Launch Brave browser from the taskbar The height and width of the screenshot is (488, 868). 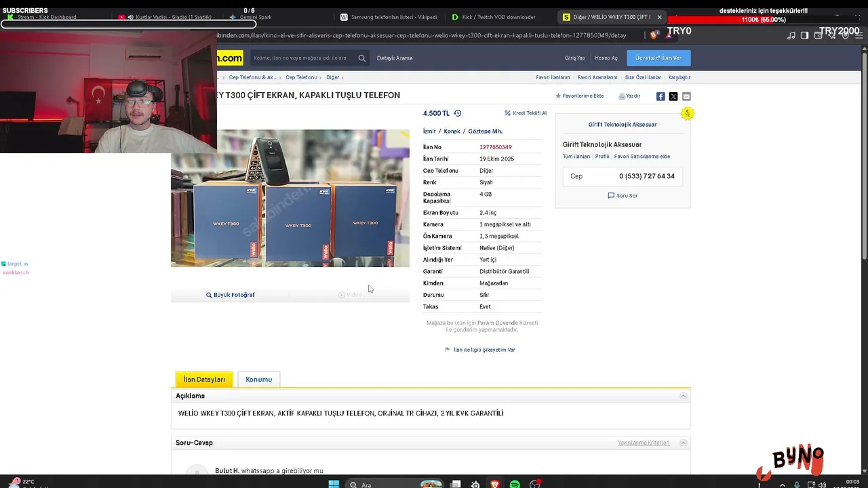[x=495, y=484]
